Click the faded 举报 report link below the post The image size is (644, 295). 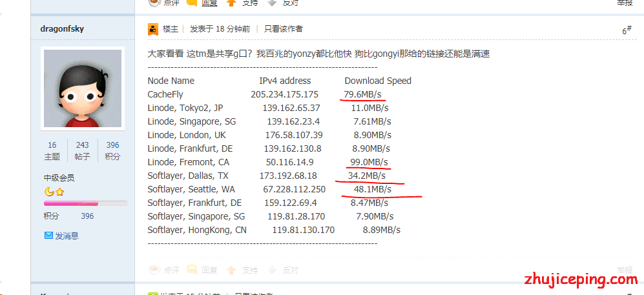[625, 270]
